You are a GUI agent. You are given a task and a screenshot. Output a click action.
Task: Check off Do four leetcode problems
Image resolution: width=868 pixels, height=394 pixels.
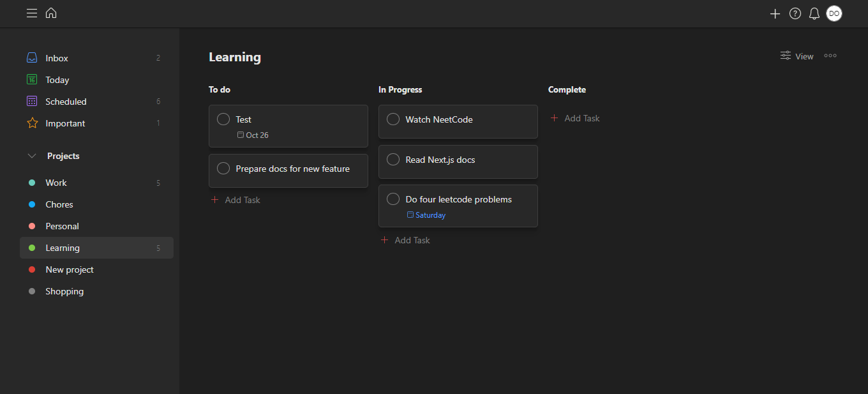(393, 199)
